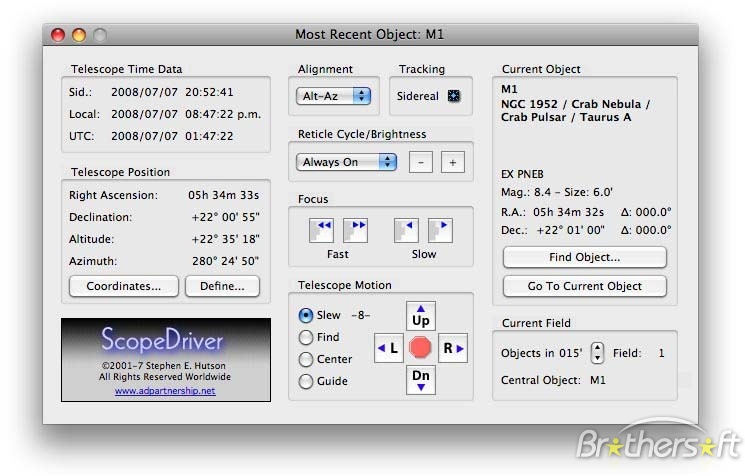The height and width of the screenshot is (476, 745).
Task: Click the UTC time 01:47:22
Action: 209,136
